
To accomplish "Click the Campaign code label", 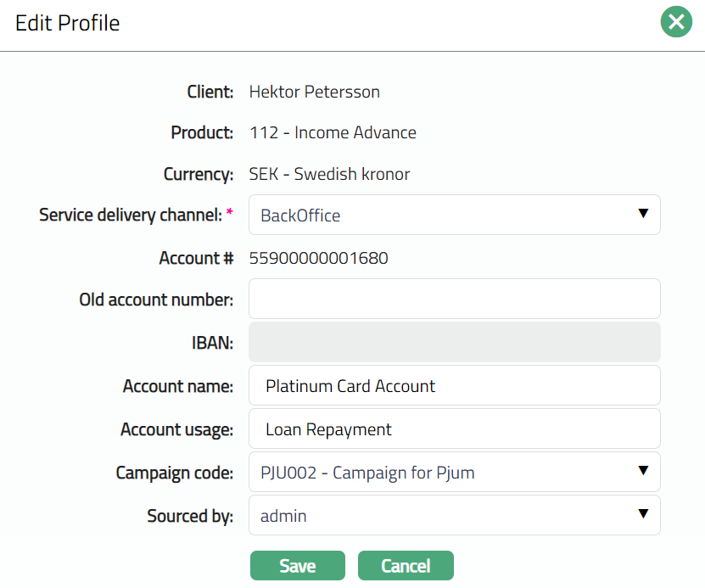I will point(174,473).
